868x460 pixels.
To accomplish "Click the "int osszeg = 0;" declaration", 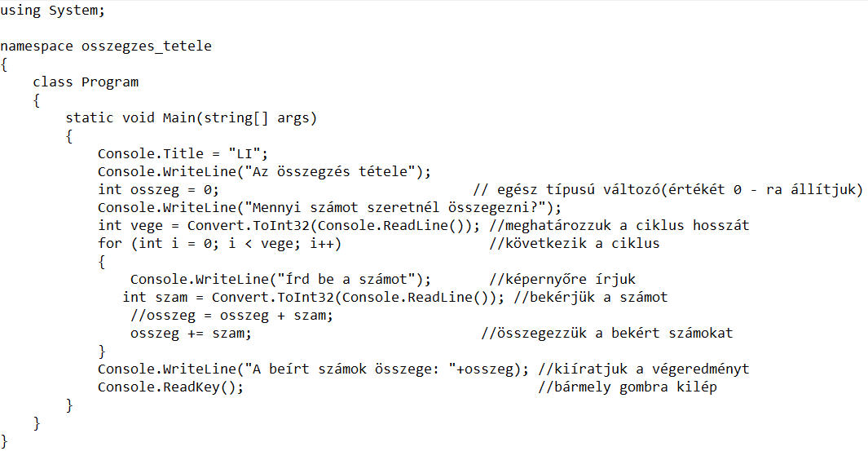I will point(158,189).
